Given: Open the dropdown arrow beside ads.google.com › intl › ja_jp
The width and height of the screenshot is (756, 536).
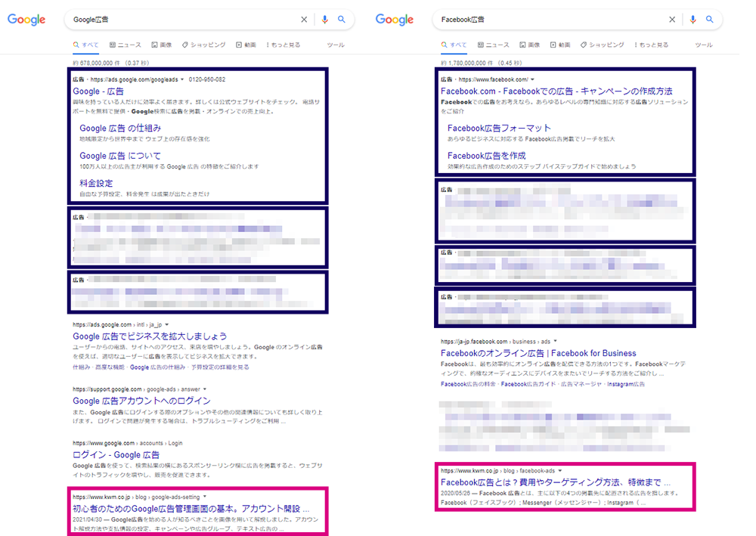Looking at the screenshot, I should pyautogui.click(x=167, y=325).
